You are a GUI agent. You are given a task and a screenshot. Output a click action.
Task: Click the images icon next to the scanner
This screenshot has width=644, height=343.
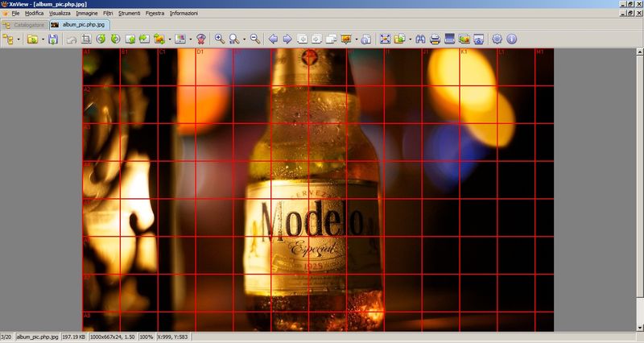(464, 39)
